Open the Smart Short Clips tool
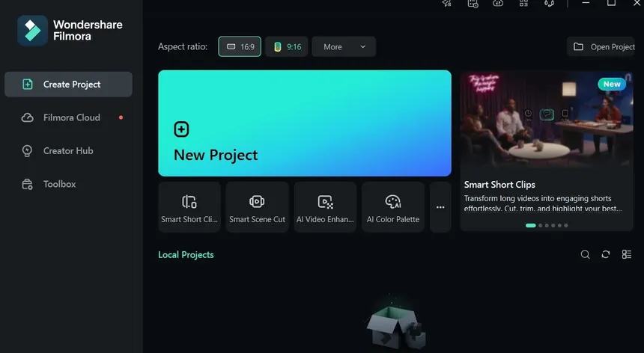 (189, 206)
